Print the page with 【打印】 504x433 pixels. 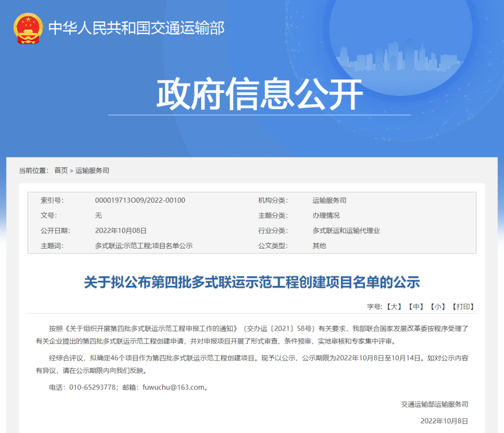pyautogui.click(x=463, y=306)
